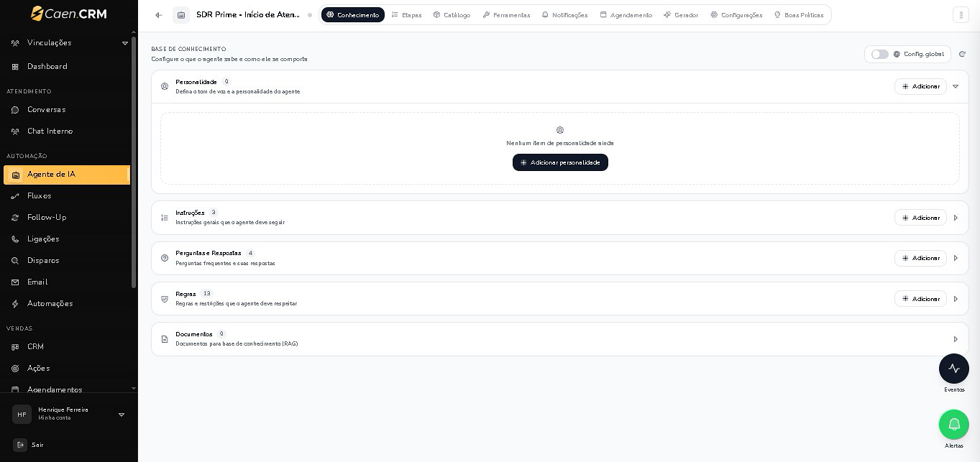Viewport: 980px width, 462px height.
Task: Click the Conversas chat icon in sidebar
Action: click(x=15, y=110)
